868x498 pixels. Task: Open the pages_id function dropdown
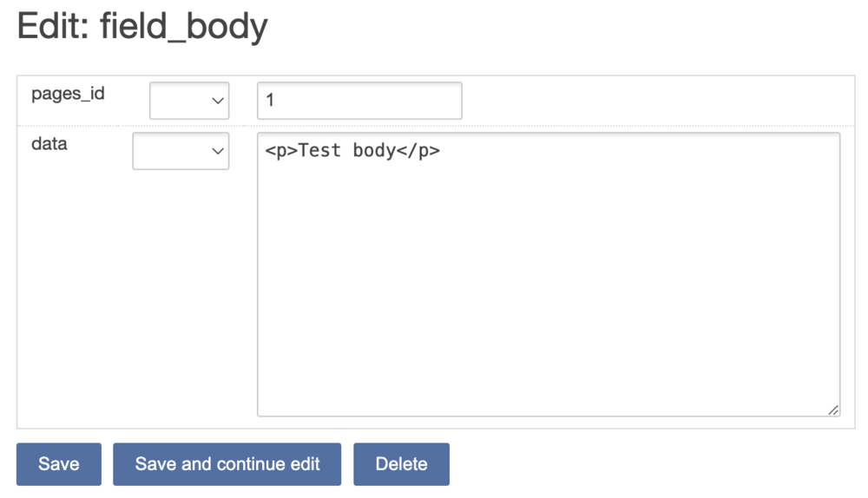188,101
